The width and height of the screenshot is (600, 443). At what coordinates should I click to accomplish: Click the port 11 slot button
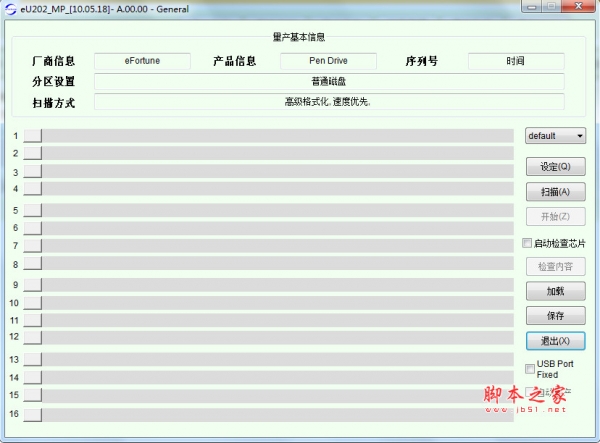click(x=33, y=320)
